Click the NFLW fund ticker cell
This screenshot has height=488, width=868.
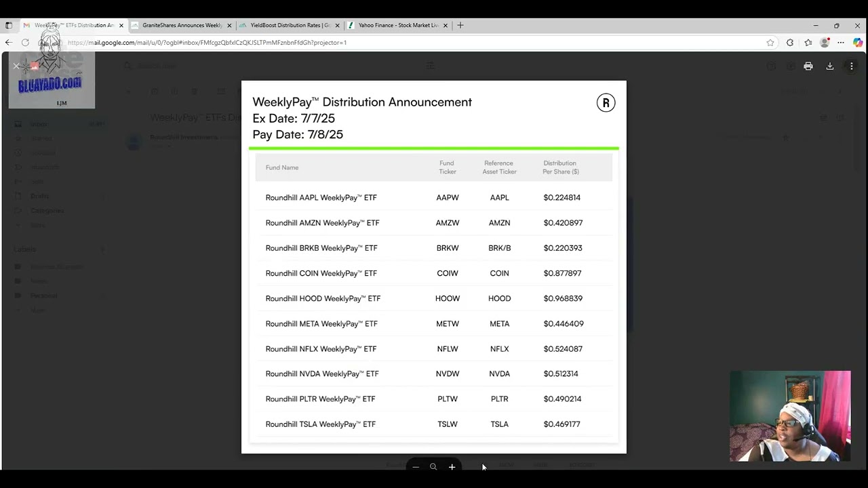[x=448, y=349]
